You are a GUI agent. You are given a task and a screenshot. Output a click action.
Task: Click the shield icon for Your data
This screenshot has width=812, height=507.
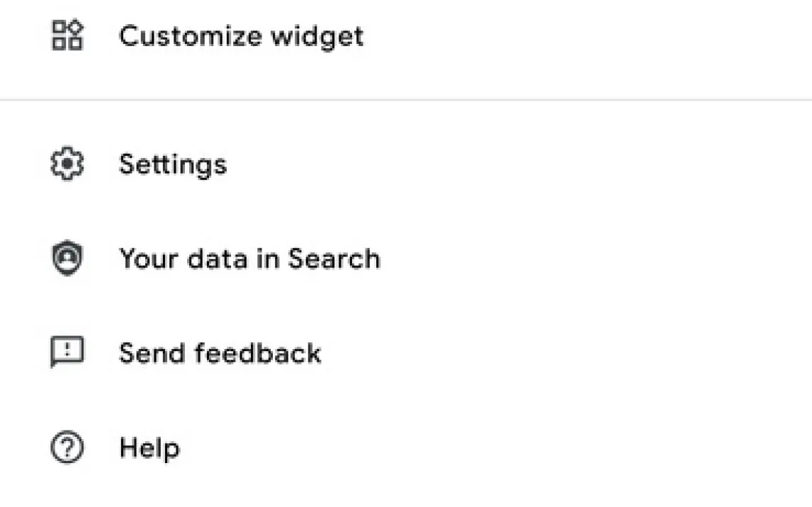coord(67,258)
